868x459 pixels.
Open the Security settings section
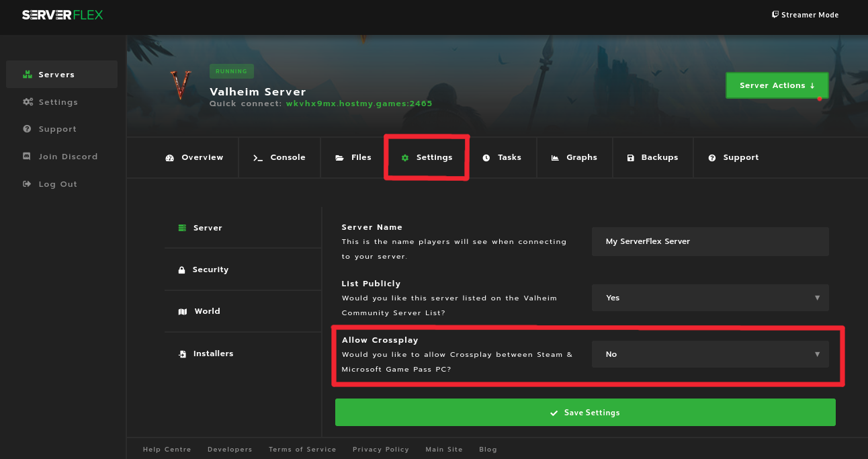pyautogui.click(x=243, y=269)
